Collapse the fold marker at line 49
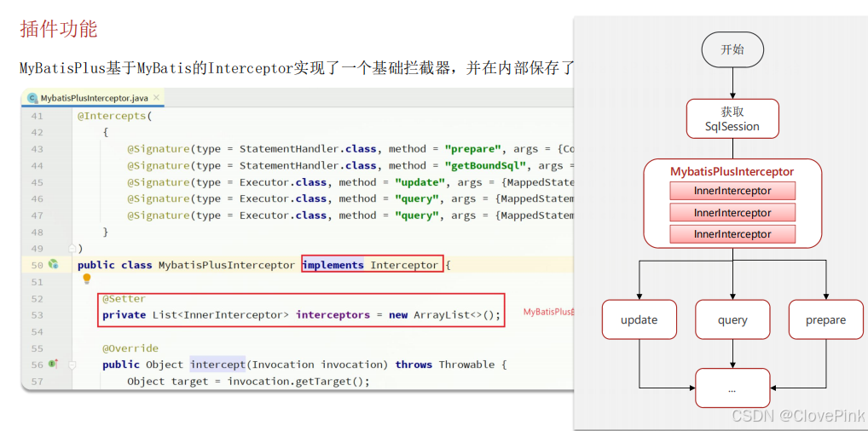This screenshot has height=431, width=868. click(72, 247)
